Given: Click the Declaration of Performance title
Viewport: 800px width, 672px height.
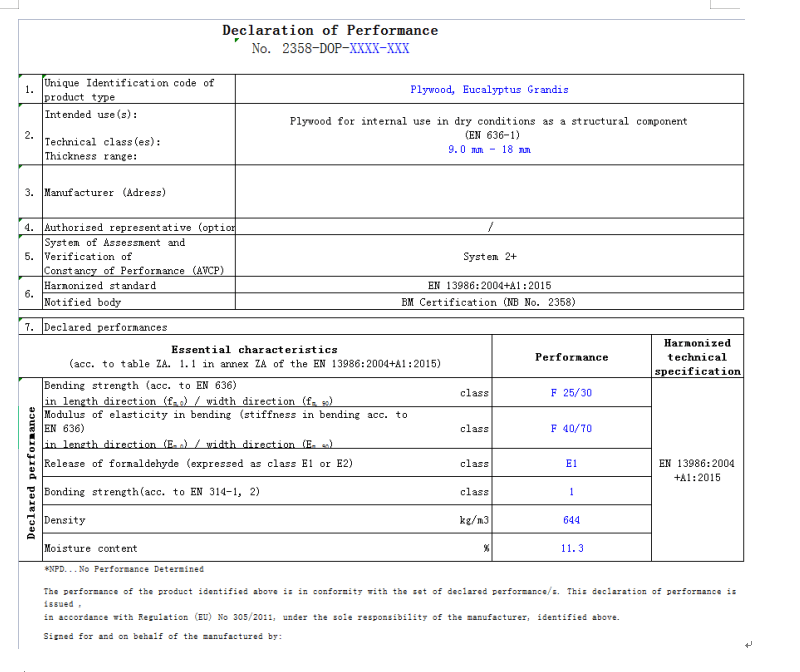Looking at the screenshot, I should pyautogui.click(x=329, y=31).
